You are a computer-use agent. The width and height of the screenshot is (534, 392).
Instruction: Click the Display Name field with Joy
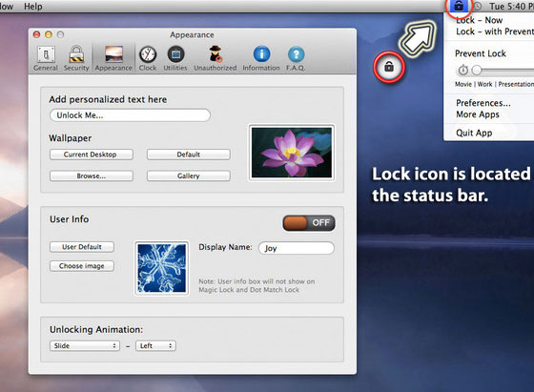pos(297,248)
